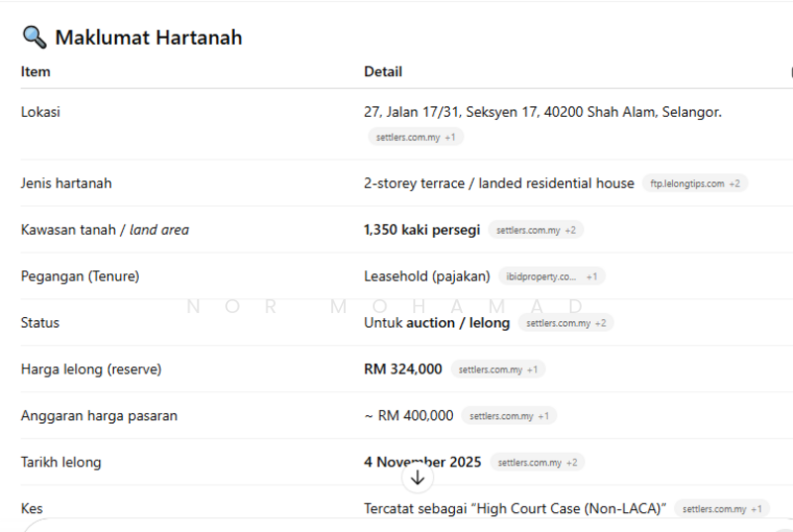Viewport: 793px width, 532px height.
Task: Click the magnifying glass icon beside Maklumat Hartanah
Action: coord(34,38)
